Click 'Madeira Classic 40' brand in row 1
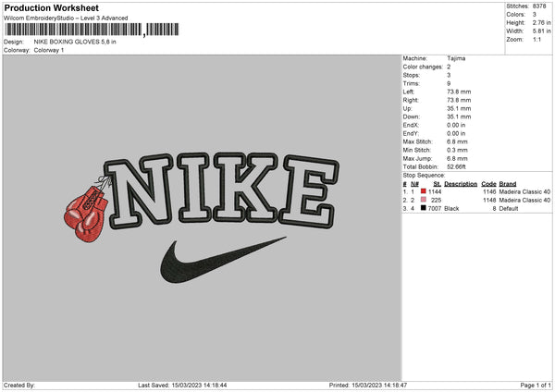The image size is (555, 392). 524,191
